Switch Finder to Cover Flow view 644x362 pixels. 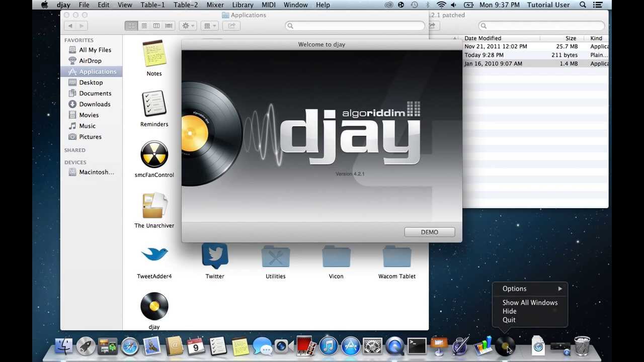point(169,26)
